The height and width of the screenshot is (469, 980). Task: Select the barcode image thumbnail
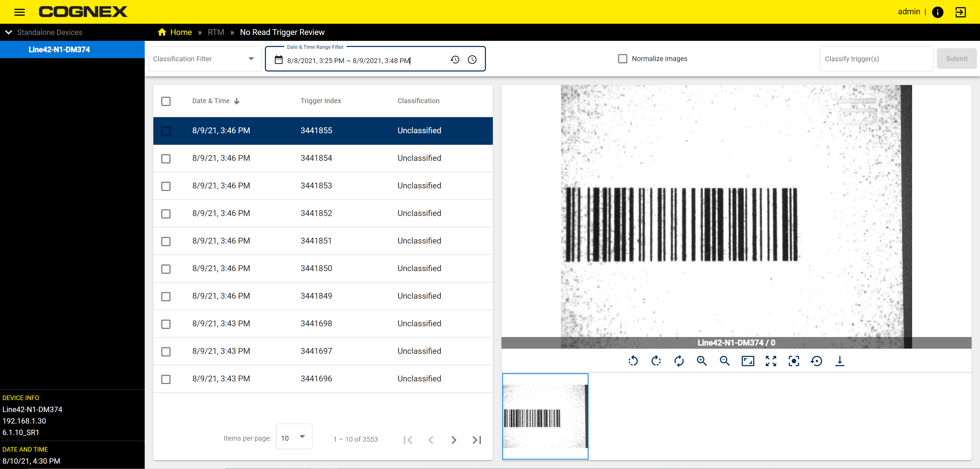point(545,416)
